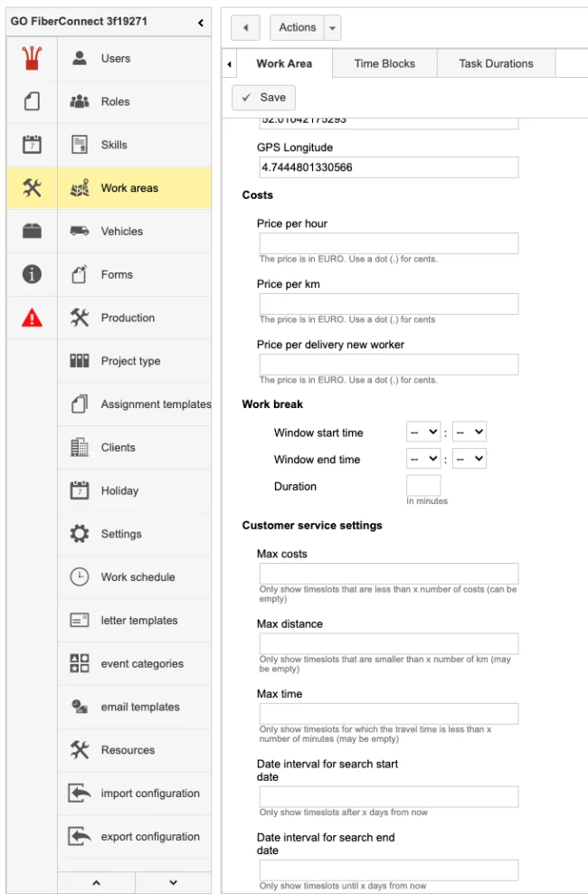Click the small arrow left of tabs
The height and width of the screenshot is (894, 588).
click(229, 64)
